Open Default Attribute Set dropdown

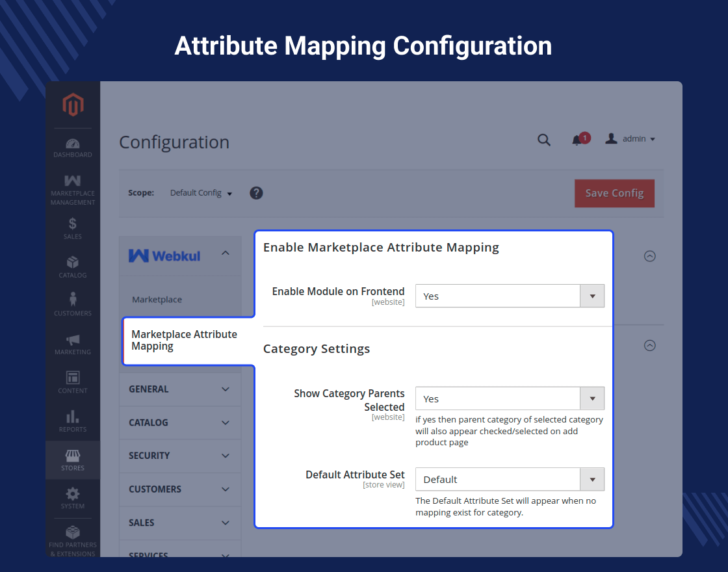coord(510,479)
